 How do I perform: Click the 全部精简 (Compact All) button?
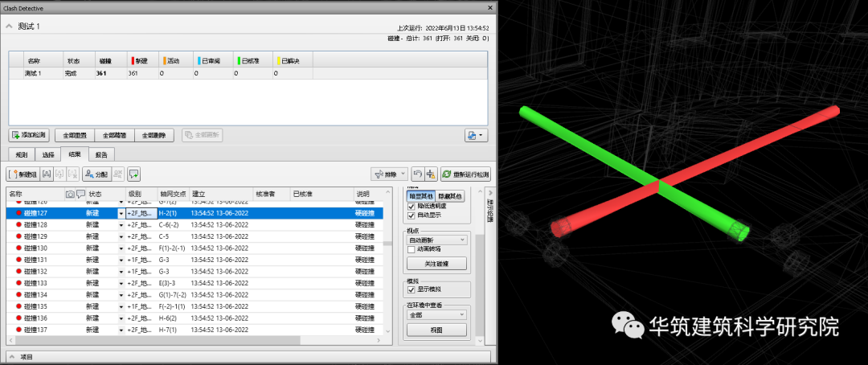(x=115, y=134)
